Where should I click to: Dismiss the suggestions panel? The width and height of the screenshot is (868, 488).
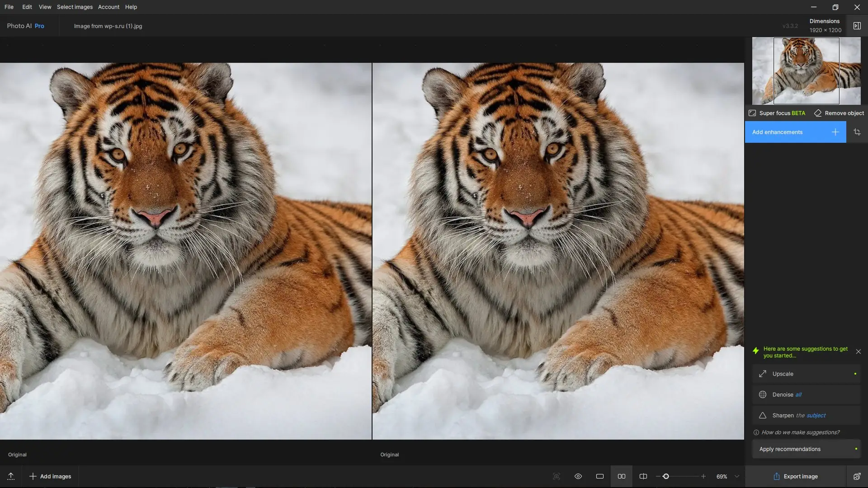point(858,352)
